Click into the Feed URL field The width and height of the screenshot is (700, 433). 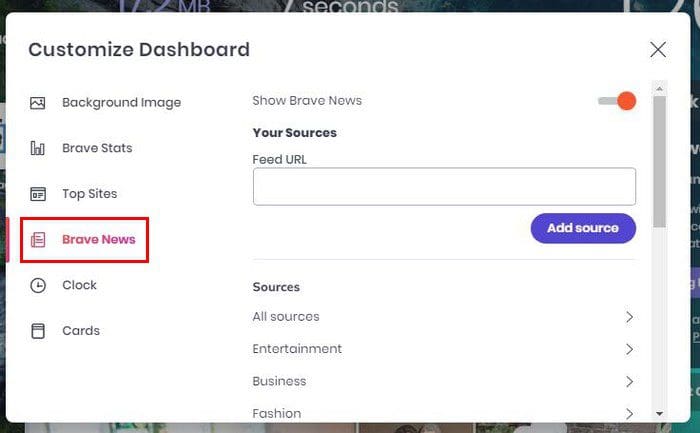pos(444,187)
